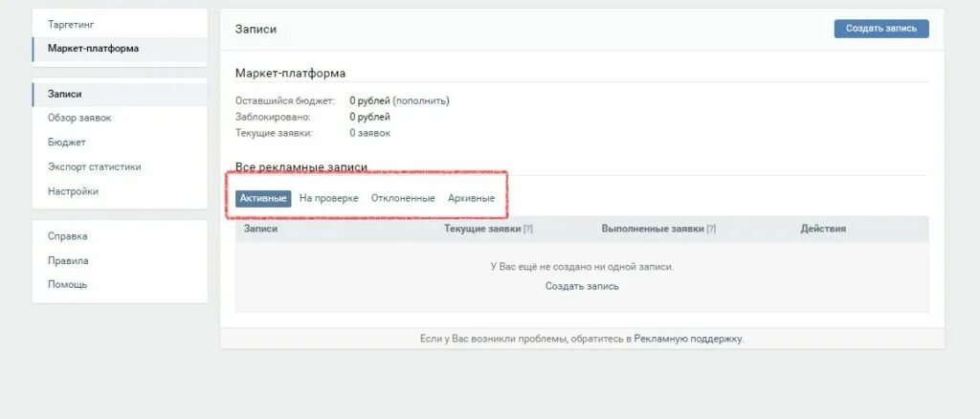980x419 pixels.
Task: Switch to the На проверке tab
Action: pos(329,199)
